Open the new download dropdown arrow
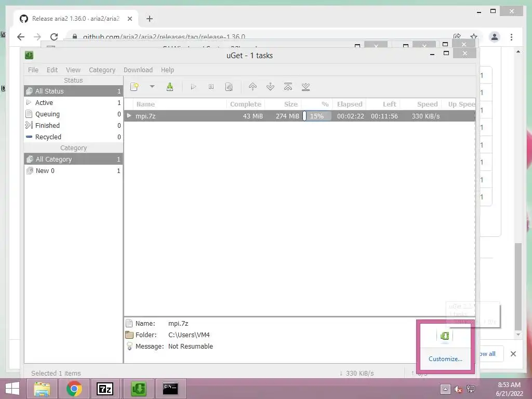532x399 pixels. click(152, 87)
